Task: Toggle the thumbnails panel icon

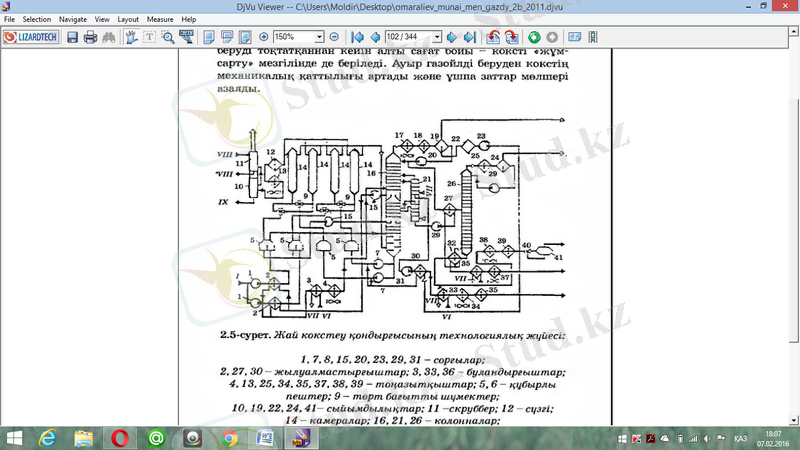Action: pos(574,37)
